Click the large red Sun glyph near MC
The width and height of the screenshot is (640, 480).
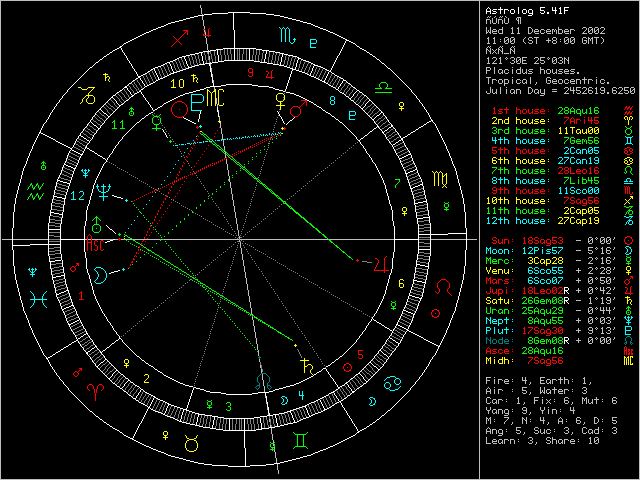click(179, 109)
